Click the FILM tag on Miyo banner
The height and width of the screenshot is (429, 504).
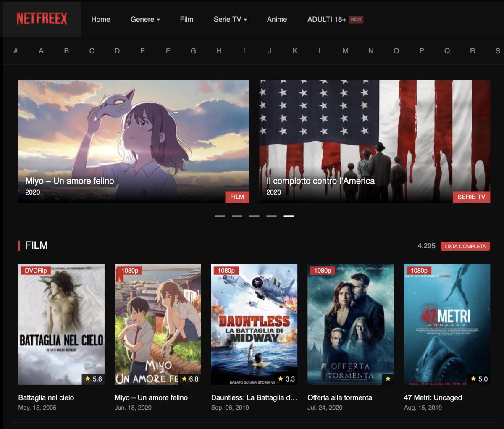tap(237, 197)
